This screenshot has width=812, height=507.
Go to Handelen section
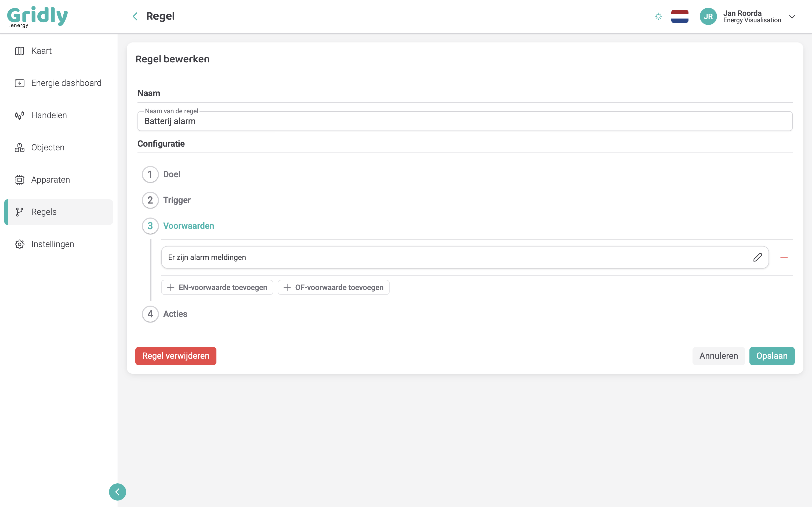pyautogui.click(x=49, y=115)
